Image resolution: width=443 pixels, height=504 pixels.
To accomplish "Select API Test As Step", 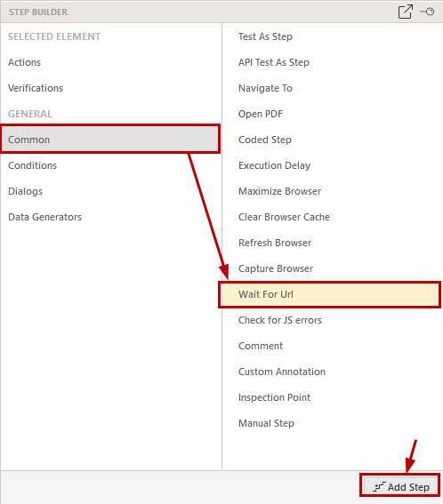I will click(274, 62).
